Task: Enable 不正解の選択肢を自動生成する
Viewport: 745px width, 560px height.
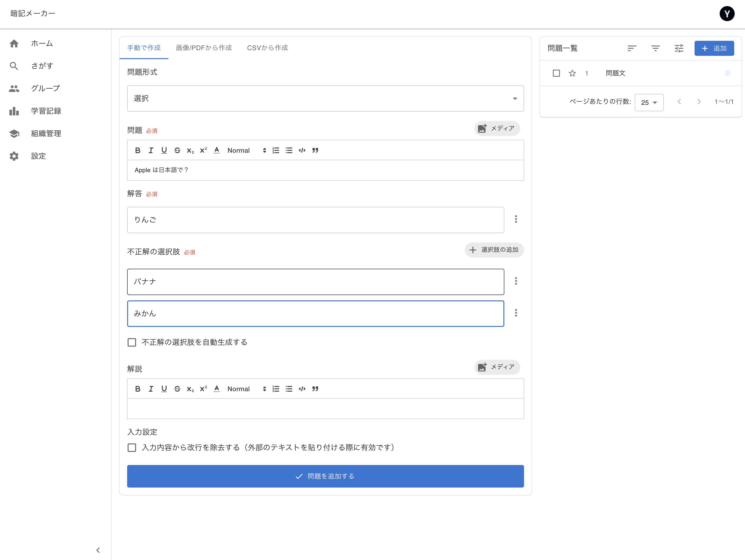Action: tap(132, 342)
